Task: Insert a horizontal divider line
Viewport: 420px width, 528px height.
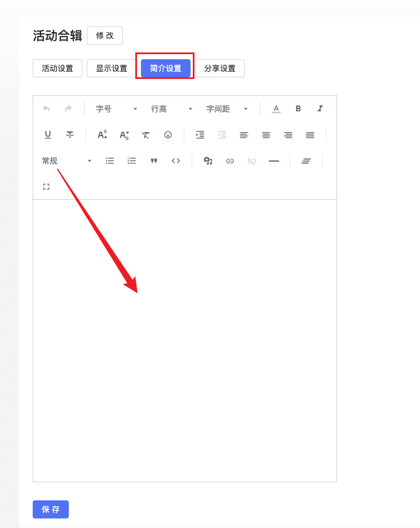Action: [x=274, y=161]
